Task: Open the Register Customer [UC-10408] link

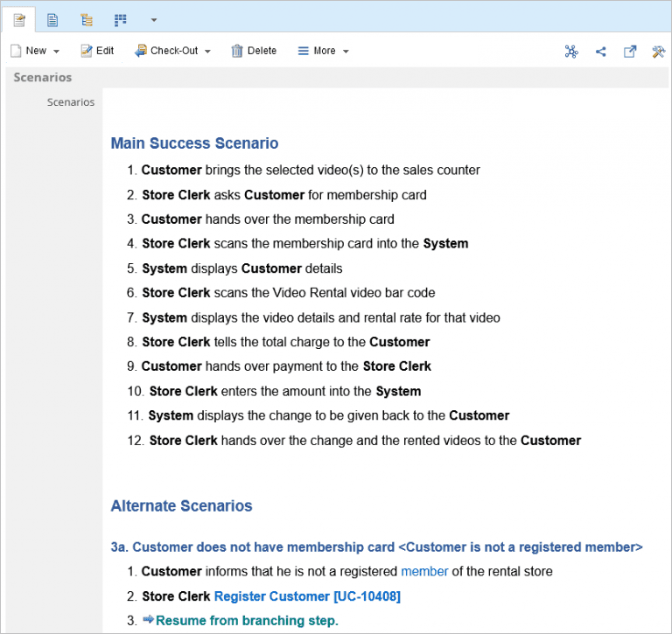Action: click(307, 596)
